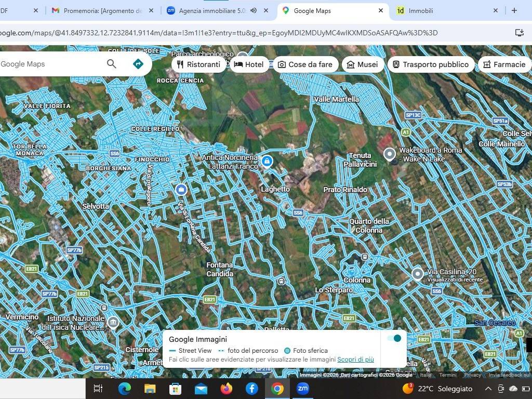Viewport: 532px width, 399px height.
Task: Select the Musei category chip
Action: pos(363,64)
